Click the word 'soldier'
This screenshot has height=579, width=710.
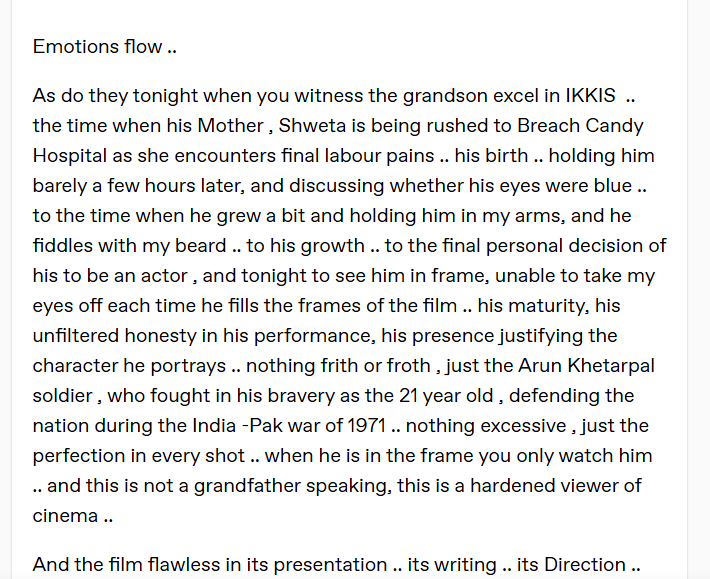[66, 396]
